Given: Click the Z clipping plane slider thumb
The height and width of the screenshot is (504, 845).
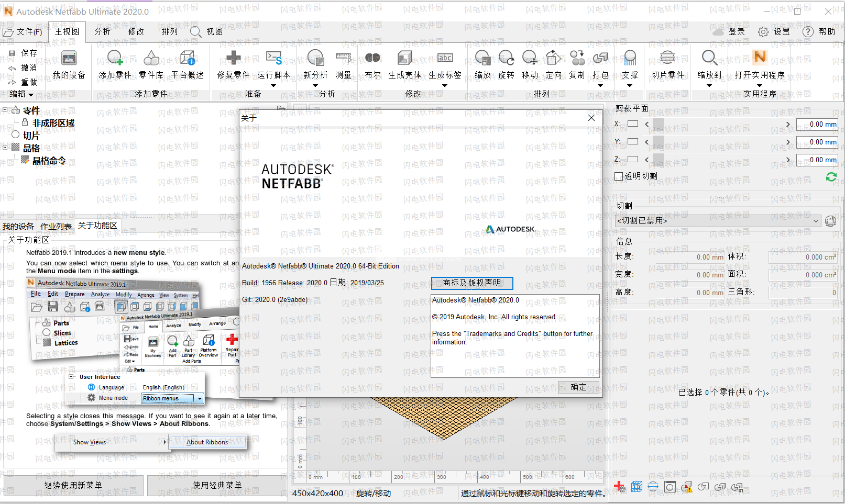Looking at the screenshot, I should click(x=658, y=160).
